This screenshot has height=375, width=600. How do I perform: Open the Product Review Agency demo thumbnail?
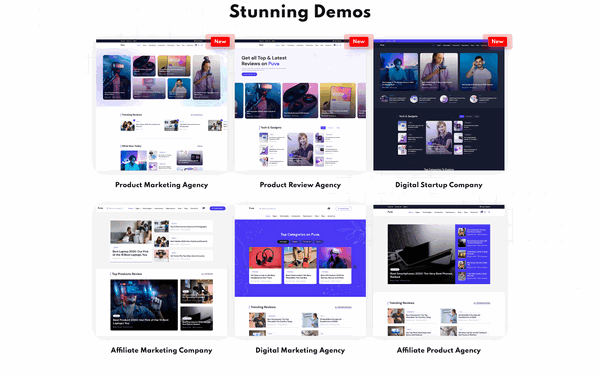click(300, 105)
